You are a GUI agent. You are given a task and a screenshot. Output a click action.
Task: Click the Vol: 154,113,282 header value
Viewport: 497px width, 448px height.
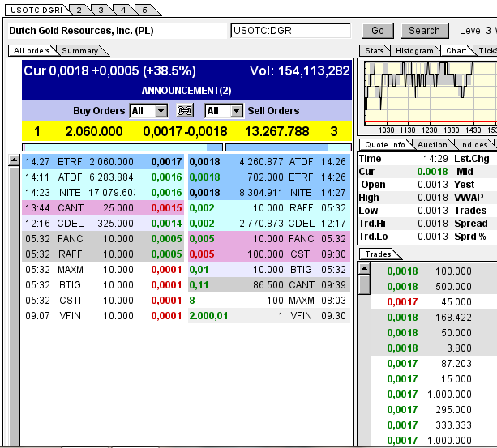click(299, 71)
